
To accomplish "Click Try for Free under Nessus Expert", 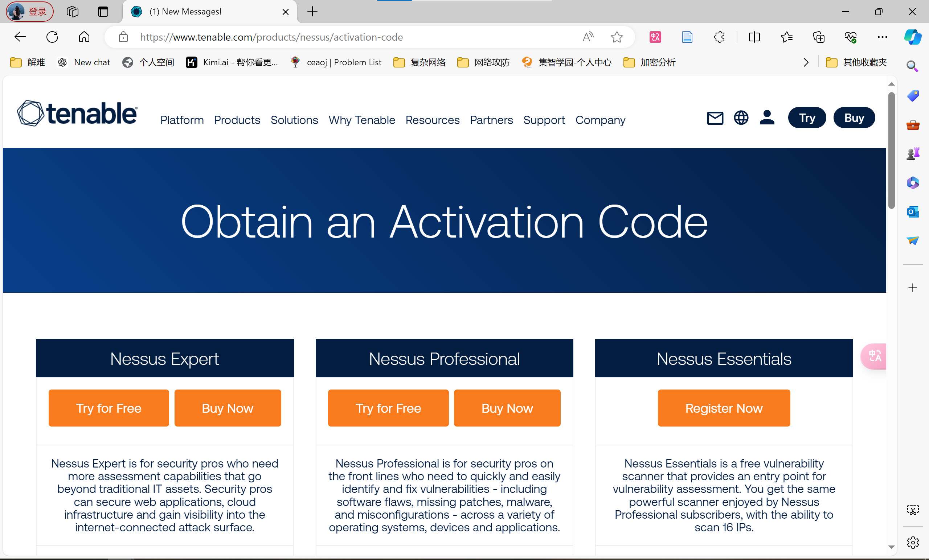I will [x=109, y=408].
